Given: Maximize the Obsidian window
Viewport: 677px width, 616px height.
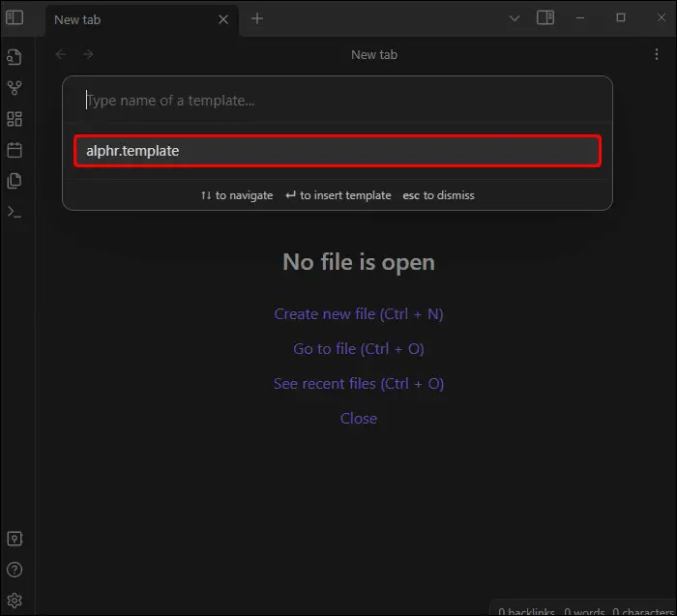Looking at the screenshot, I should 621,17.
